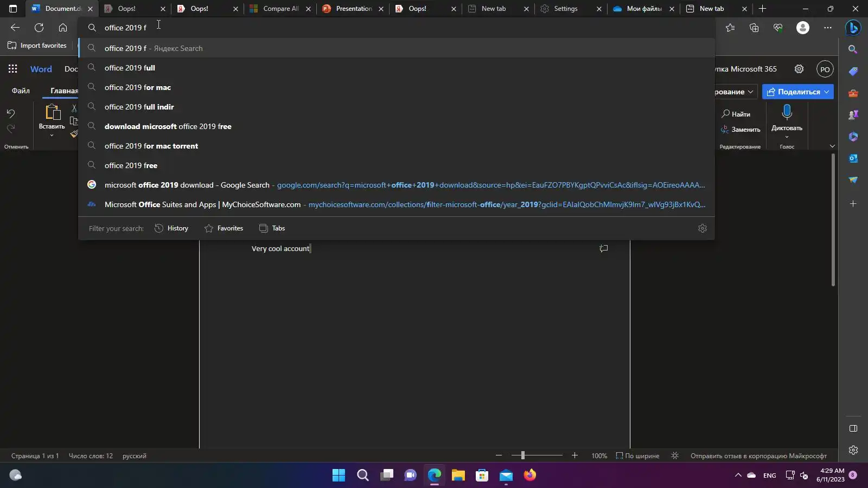Undo the last action in Word
This screenshot has height=488, width=868.
tap(11, 113)
